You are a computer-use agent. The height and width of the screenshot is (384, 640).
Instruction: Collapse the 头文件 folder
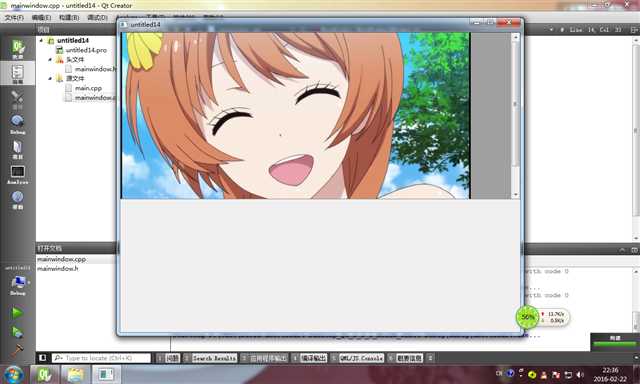(x=50, y=60)
